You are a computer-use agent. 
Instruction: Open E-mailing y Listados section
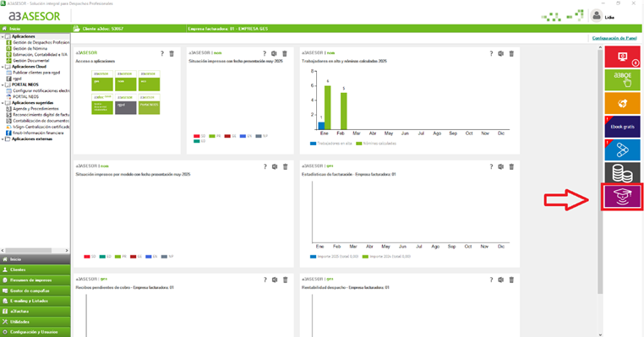[x=35, y=301]
